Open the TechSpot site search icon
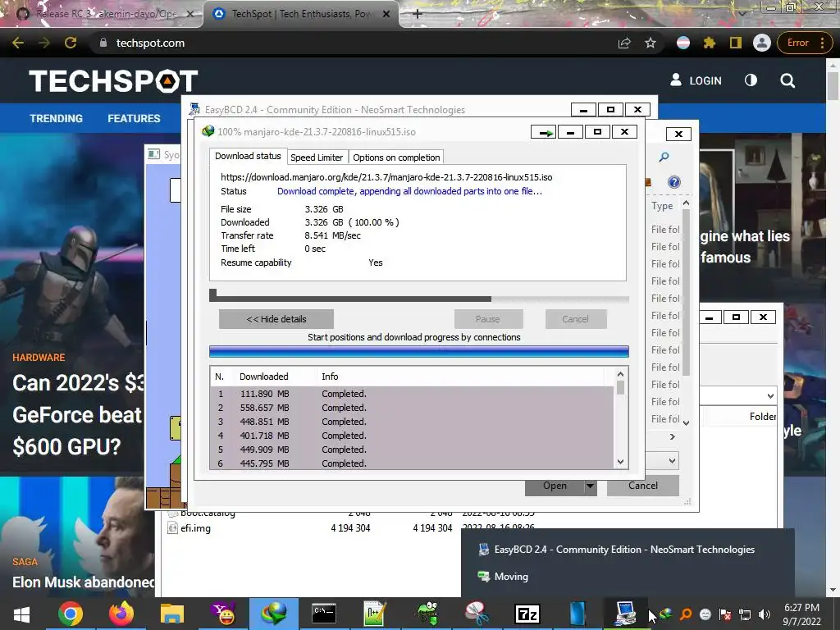Viewport: 840px width, 630px height. pyautogui.click(x=787, y=80)
